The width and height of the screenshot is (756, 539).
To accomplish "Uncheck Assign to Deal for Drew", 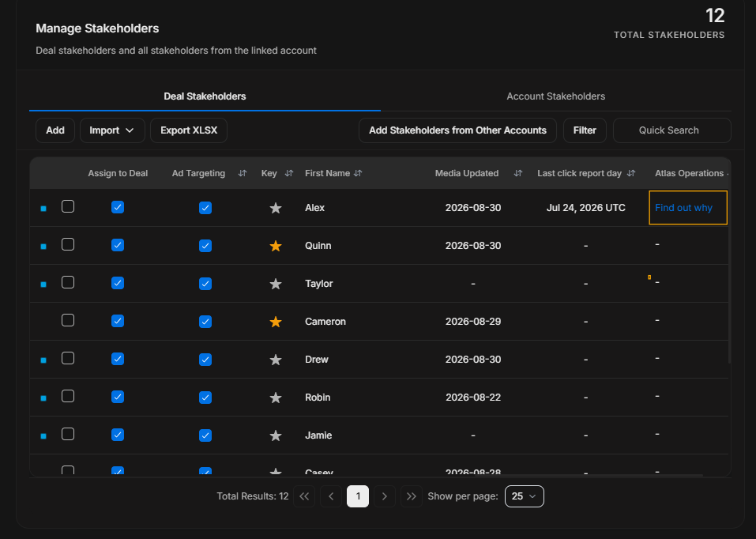I will pos(118,359).
